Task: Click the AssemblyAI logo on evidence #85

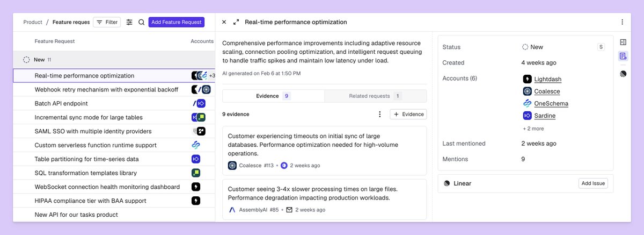Action: pyautogui.click(x=232, y=210)
